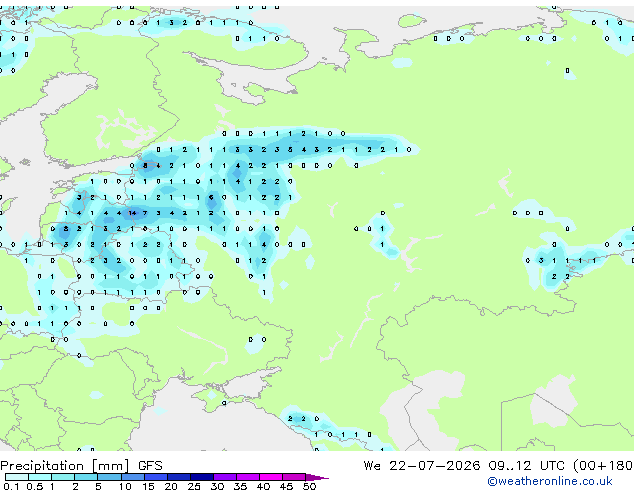Click the 30–35 mm purple legend swatch

coord(224,477)
